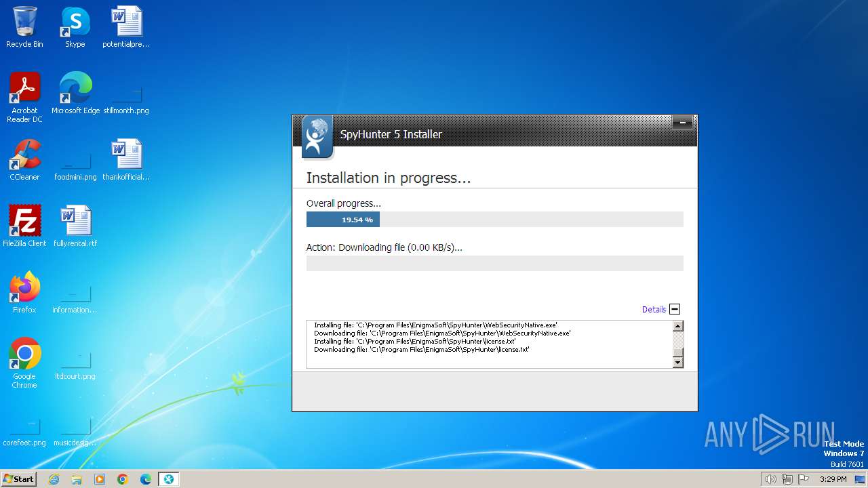Open File Explorer from the taskbar
Screen dimensions: 868x488
click(x=77, y=479)
